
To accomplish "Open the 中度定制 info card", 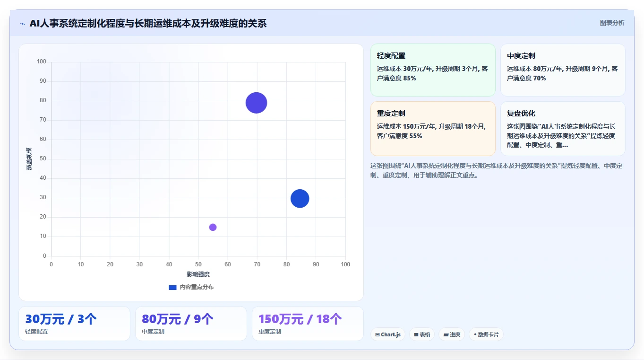I will point(563,70).
